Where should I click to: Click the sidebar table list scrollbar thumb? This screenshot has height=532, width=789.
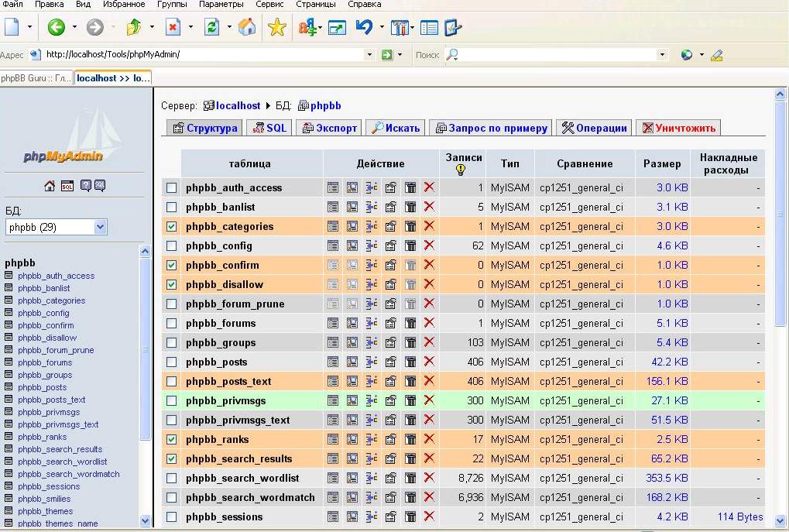tap(145, 348)
